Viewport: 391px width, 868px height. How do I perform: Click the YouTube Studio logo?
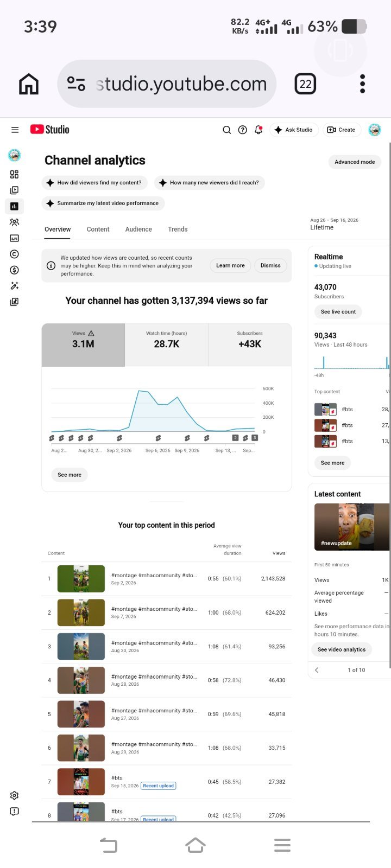click(49, 129)
